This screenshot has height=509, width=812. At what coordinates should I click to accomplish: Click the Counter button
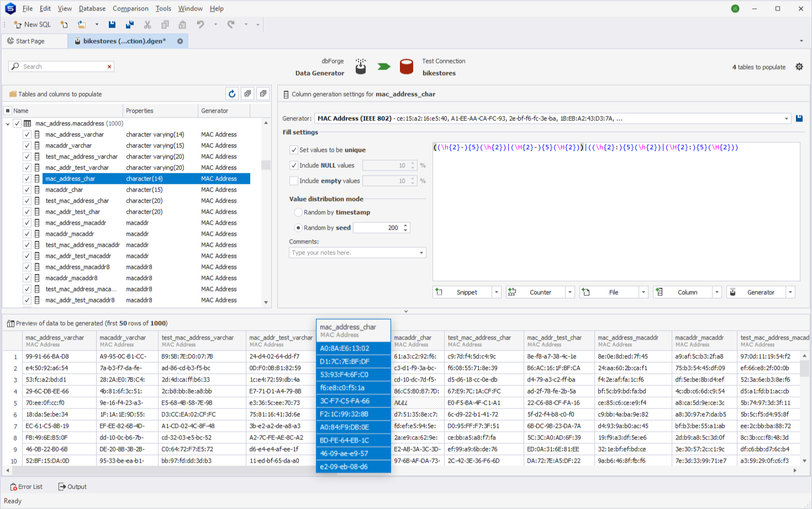click(536, 292)
